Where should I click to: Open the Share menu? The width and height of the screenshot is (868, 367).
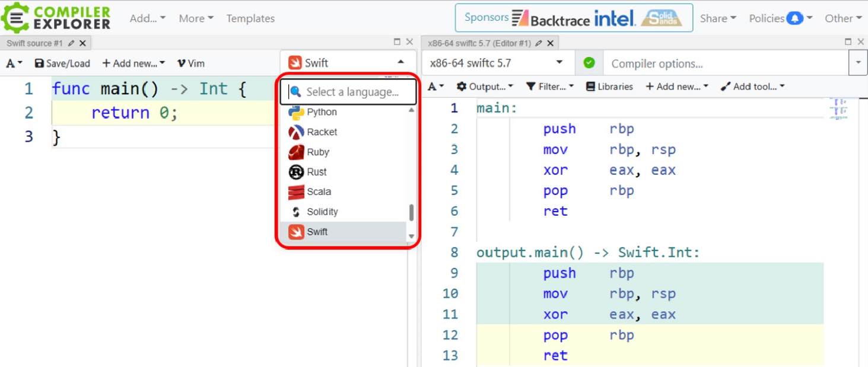click(717, 18)
